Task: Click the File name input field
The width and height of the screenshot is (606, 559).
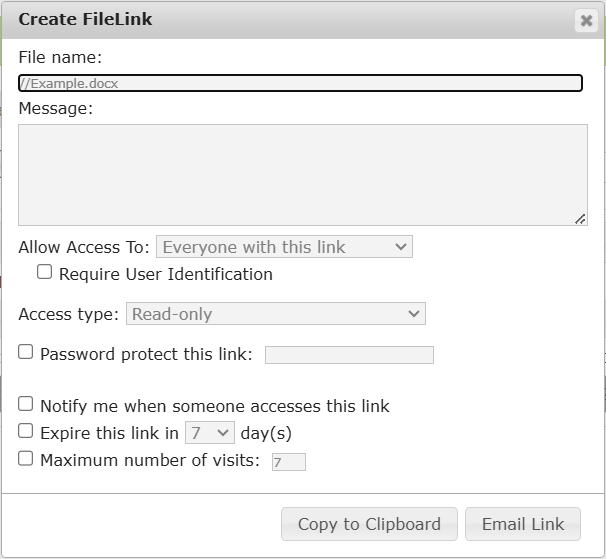Action: (300, 84)
